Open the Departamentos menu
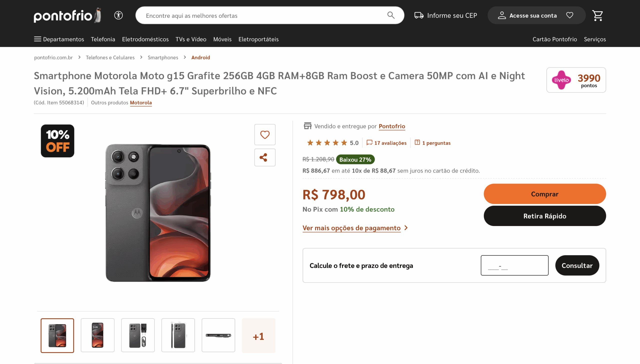Image resolution: width=640 pixels, height=364 pixels. [59, 39]
